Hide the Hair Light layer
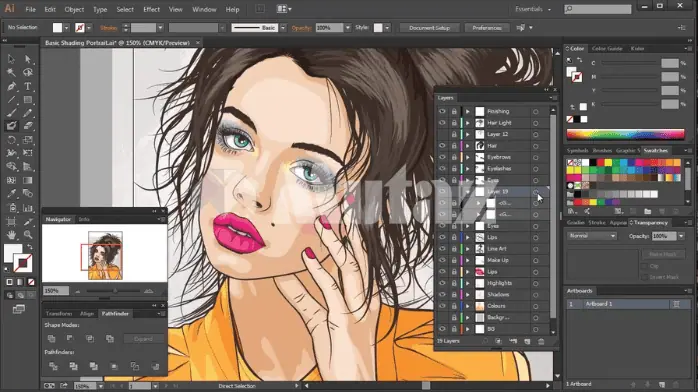 (442, 123)
